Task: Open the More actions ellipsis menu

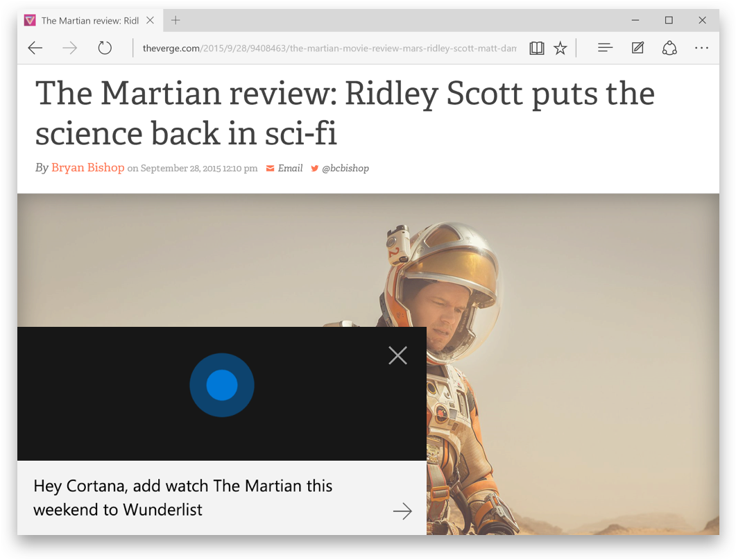Action: tap(701, 48)
